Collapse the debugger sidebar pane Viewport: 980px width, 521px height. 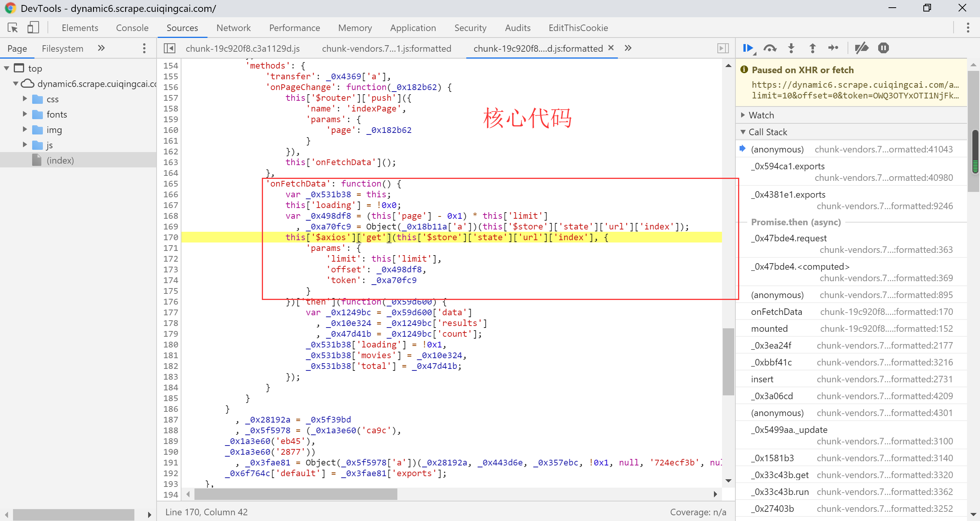723,48
